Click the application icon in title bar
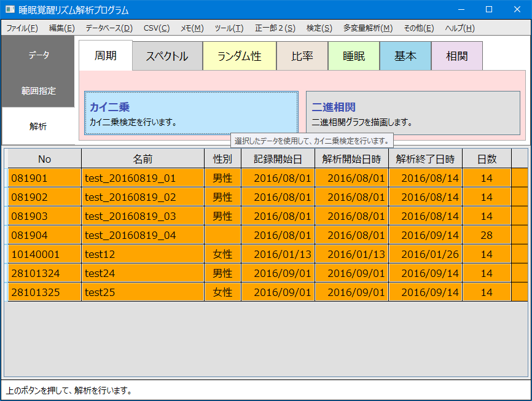The image size is (532, 401). coord(10,9)
